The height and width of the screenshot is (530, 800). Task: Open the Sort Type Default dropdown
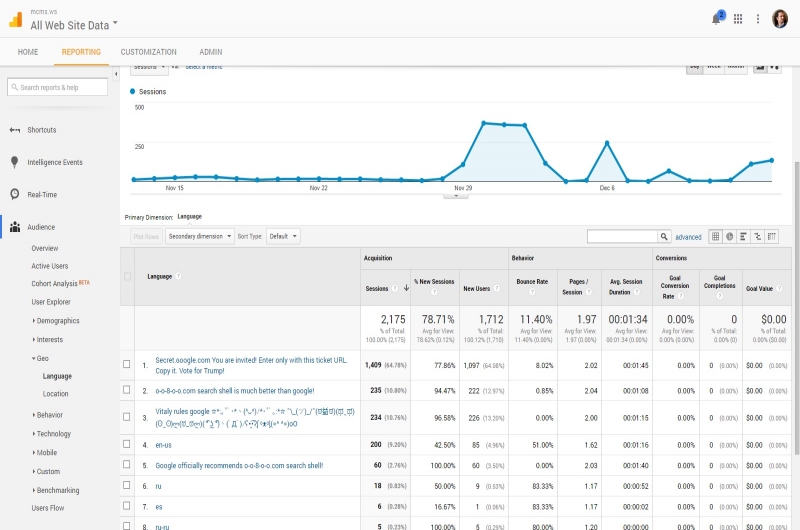(x=283, y=236)
